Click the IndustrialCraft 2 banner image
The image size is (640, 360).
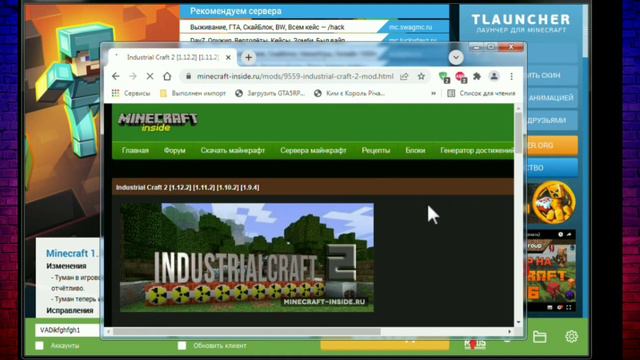click(x=247, y=258)
